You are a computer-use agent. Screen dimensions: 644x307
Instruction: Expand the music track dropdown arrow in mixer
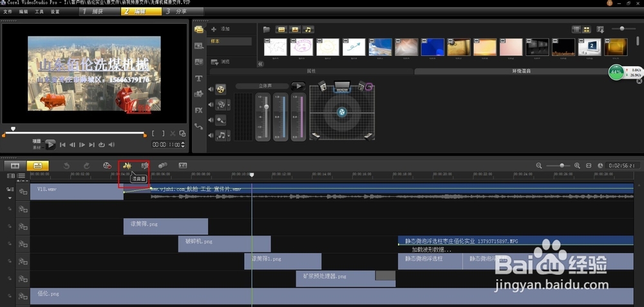pyautogui.click(x=229, y=135)
